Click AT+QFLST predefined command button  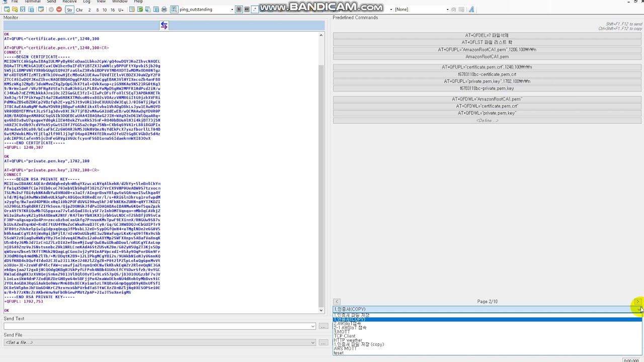487,42
